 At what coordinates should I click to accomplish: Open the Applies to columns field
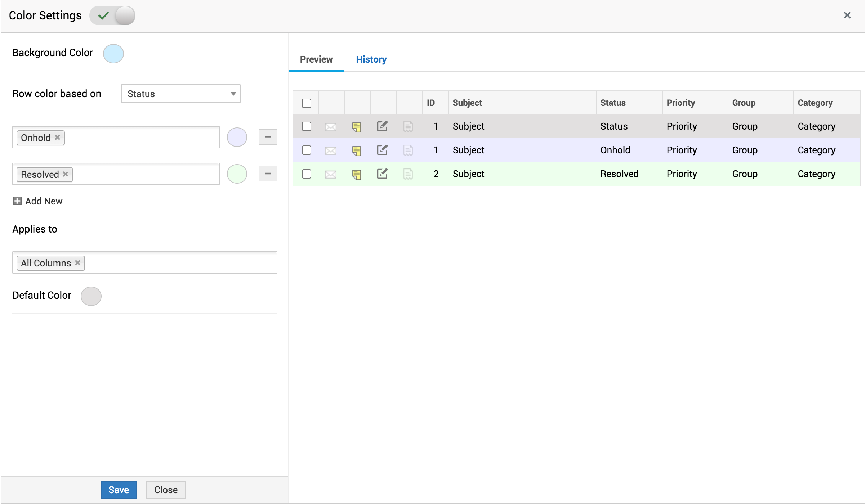pos(180,262)
